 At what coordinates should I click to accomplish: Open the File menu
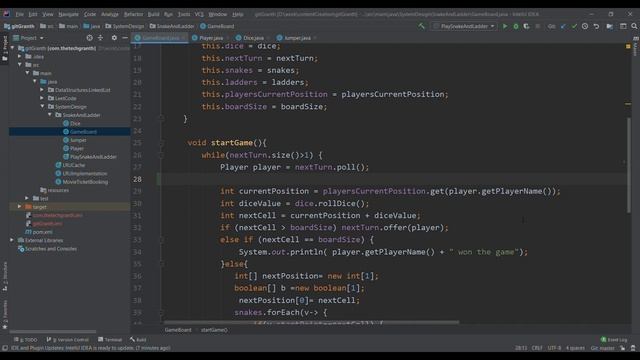click(x=20, y=14)
